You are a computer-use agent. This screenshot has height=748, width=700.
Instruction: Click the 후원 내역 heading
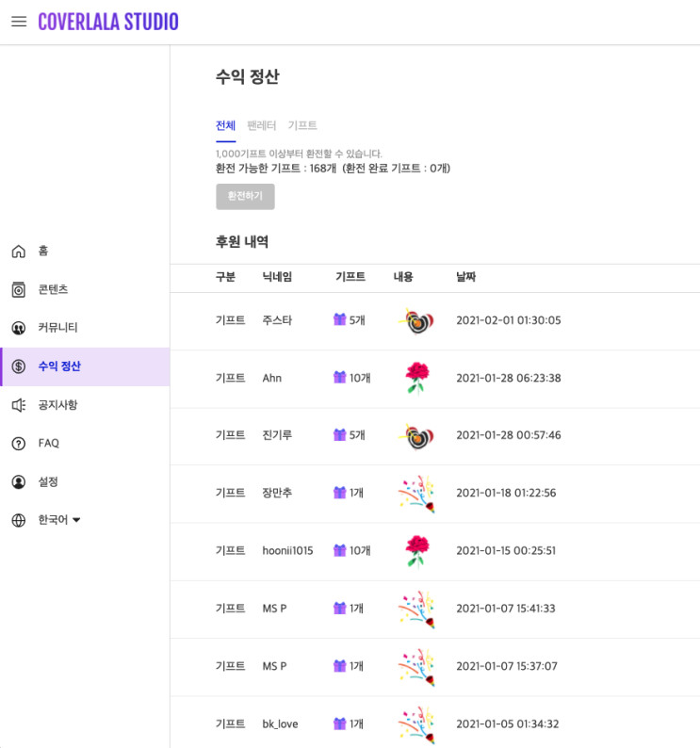tap(242, 242)
